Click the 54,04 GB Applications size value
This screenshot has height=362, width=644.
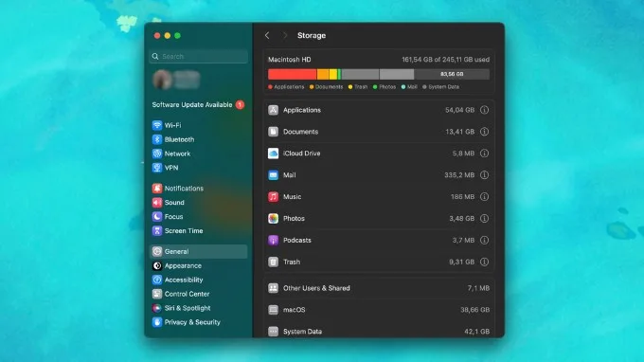tap(459, 110)
